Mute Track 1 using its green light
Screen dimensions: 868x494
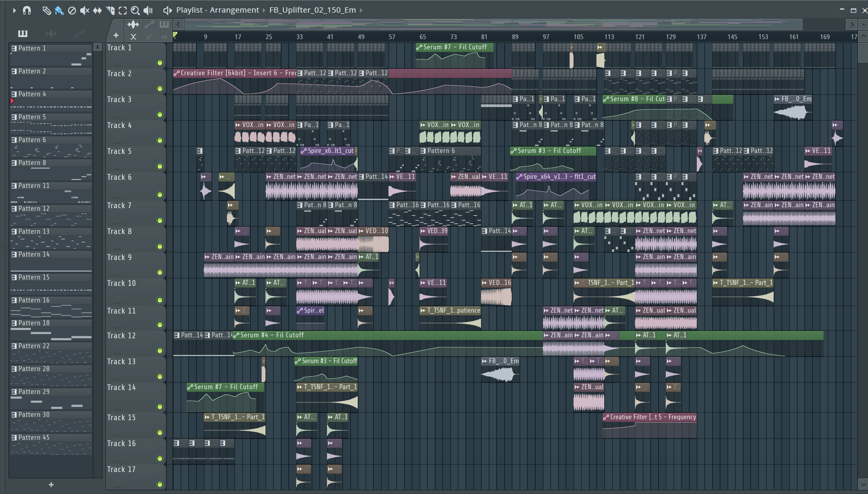[x=159, y=63]
